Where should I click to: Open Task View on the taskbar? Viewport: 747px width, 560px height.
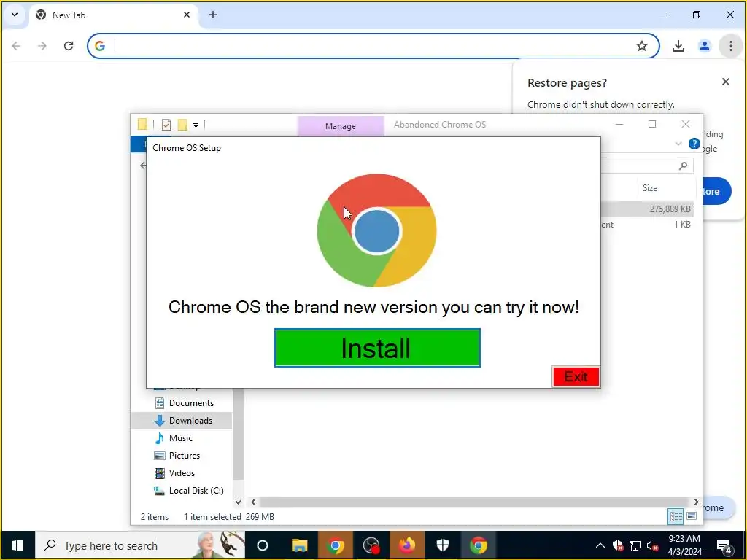coord(263,545)
